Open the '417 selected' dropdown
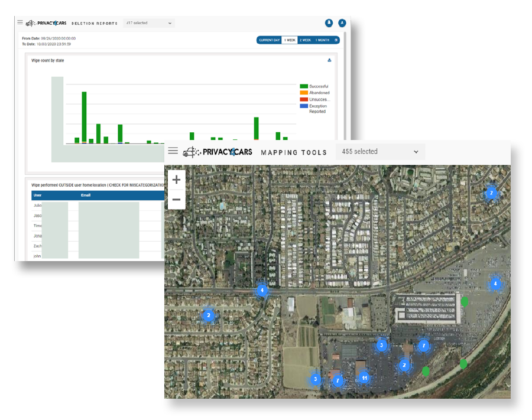The width and height of the screenshot is (532, 420). click(x=149, y=23)
